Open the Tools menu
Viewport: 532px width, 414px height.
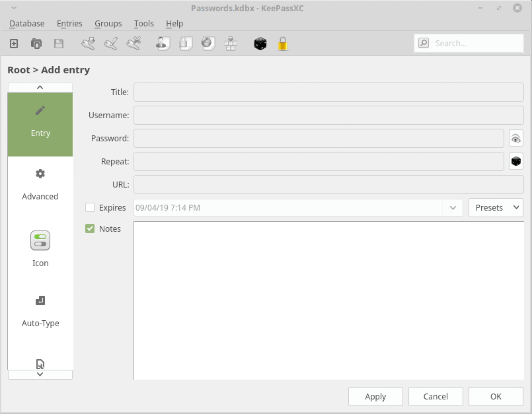(x=143, y=23)
